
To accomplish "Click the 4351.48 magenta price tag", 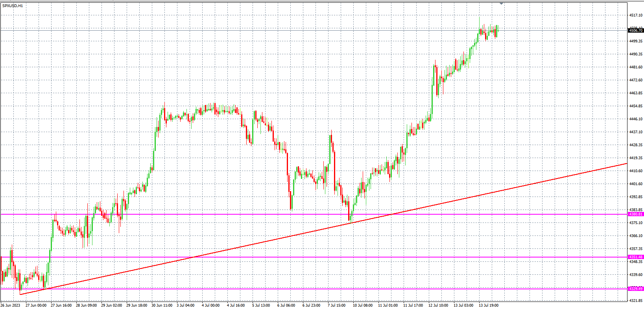I will tap(635, 257).
